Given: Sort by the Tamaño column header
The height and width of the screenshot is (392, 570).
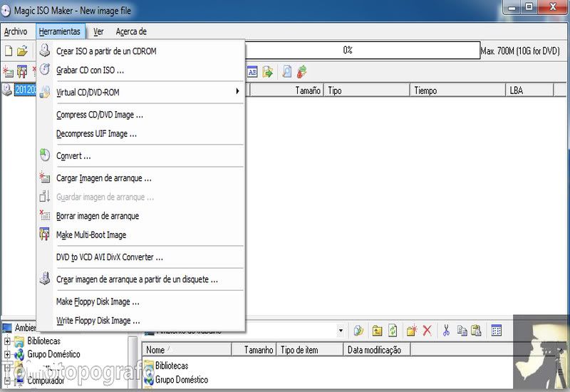Looking at the screenshot, I should pos(287,91).
